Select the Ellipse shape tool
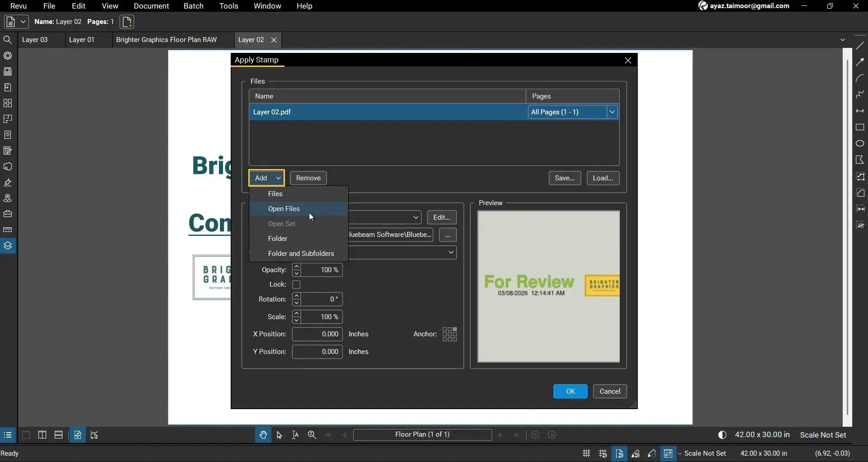This screenshot has width=868, height=462. (x=860, y=144)
